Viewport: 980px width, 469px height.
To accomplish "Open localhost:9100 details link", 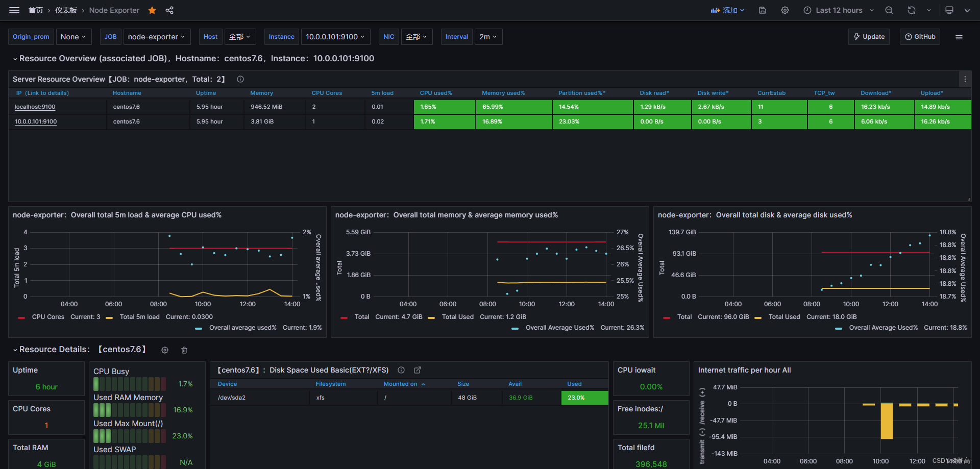I will pos(35,107).
